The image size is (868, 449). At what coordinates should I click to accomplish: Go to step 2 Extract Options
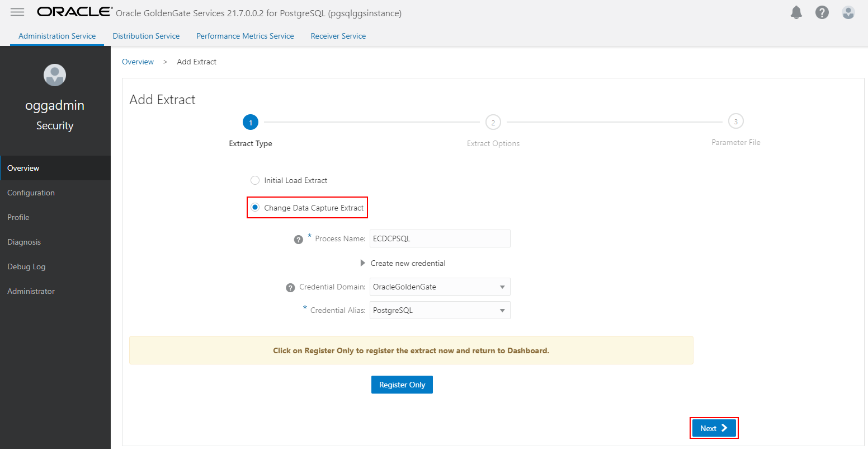493,123
